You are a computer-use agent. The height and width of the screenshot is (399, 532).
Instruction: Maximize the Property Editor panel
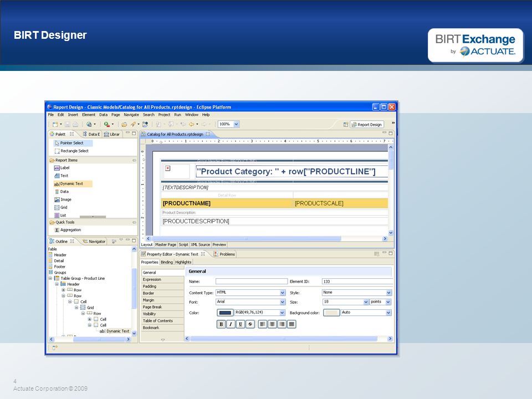pos(391,253)
